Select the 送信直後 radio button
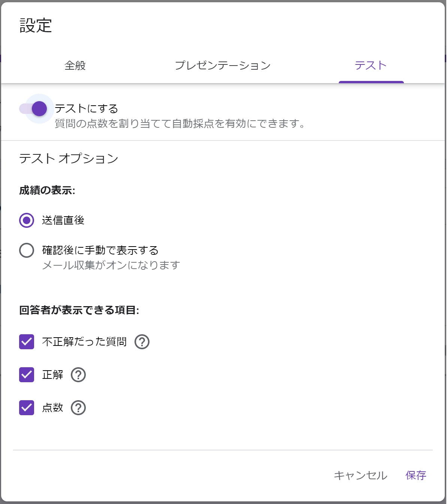Viewport: 447px width, 504px height. pyautogui.click(x=27, y=220)
